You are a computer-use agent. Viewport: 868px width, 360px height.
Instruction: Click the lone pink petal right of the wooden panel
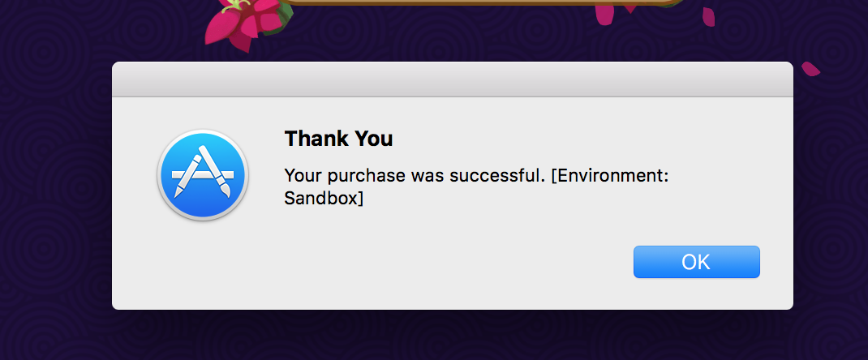coord(708,15)
